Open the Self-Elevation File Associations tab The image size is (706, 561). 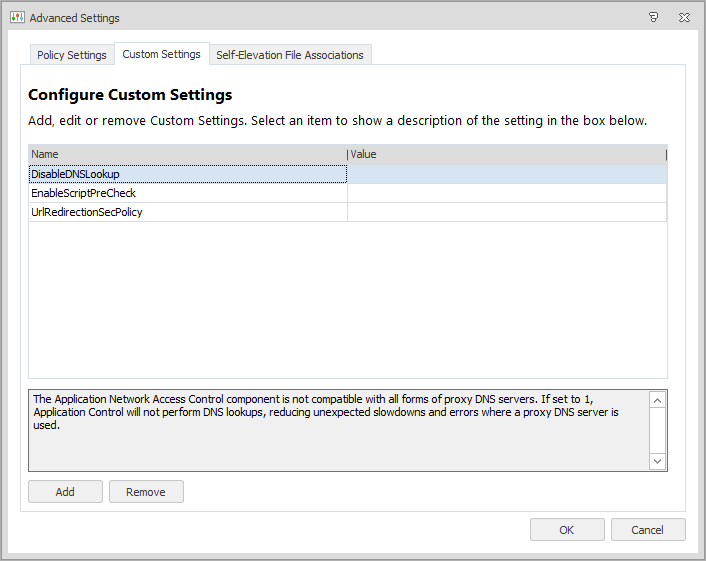(290, 55)
